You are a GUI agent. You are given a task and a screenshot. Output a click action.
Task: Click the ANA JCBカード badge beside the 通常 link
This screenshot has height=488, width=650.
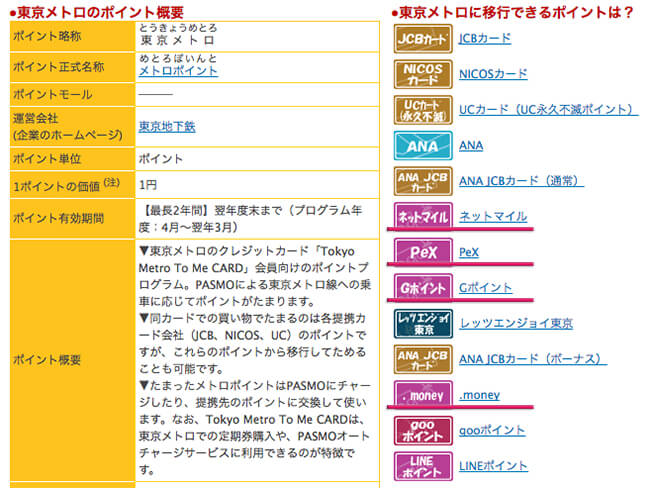pos(423,181)
